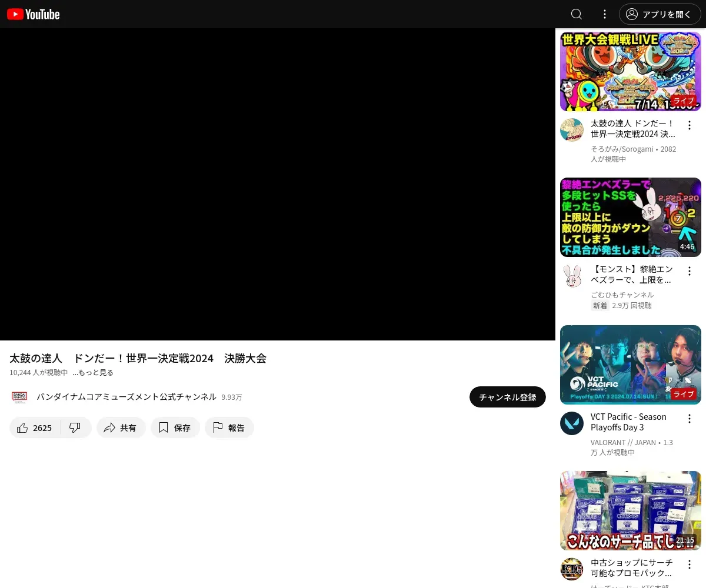Open the 世界大会観戦LIVE thumbnail

(x=631, y=71)
